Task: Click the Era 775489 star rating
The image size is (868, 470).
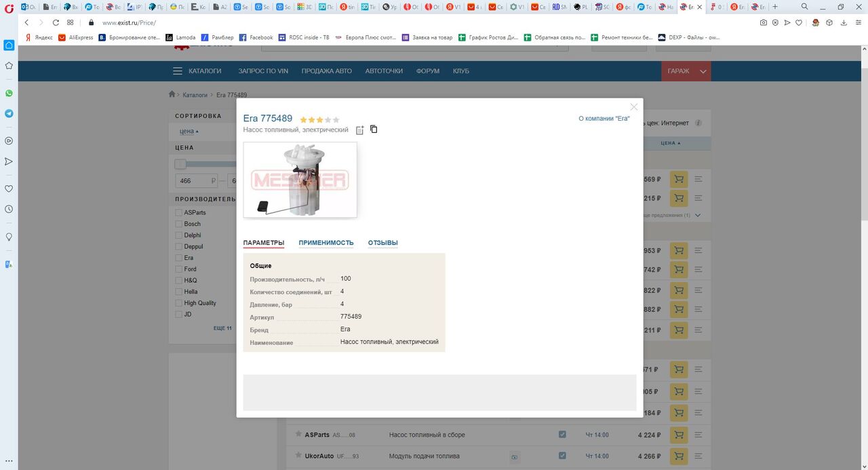Action: tap(319, 119)
